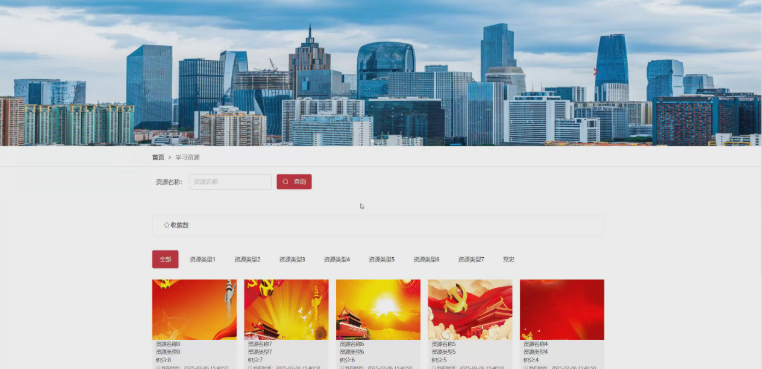Click the 积分:4 card text

[x=530, y=360]
